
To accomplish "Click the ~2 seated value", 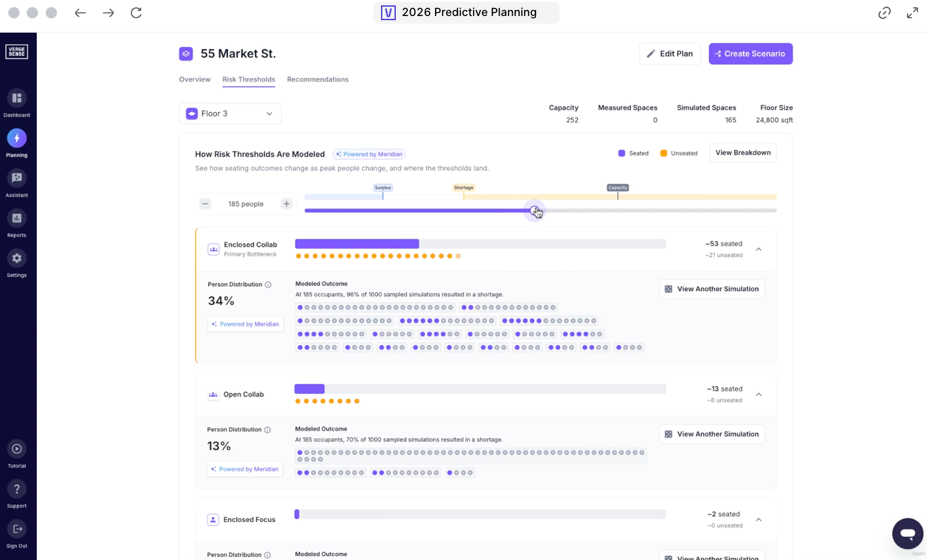I will (723, 514).
